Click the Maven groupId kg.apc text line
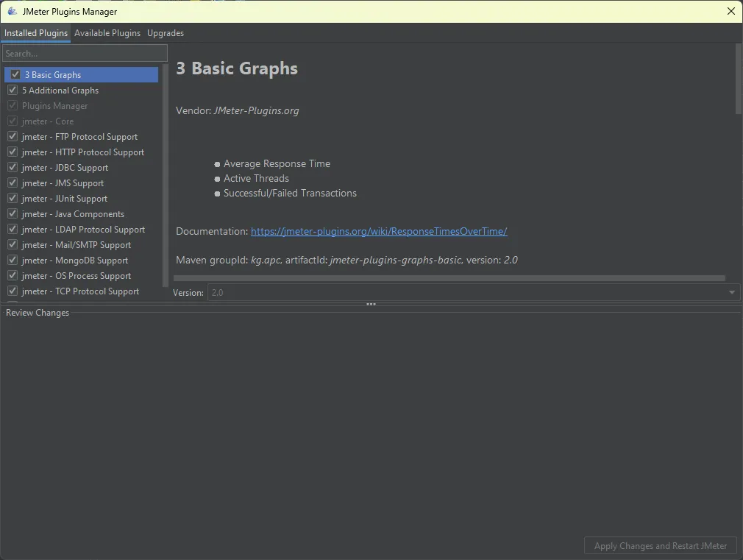 coord(347,260)
